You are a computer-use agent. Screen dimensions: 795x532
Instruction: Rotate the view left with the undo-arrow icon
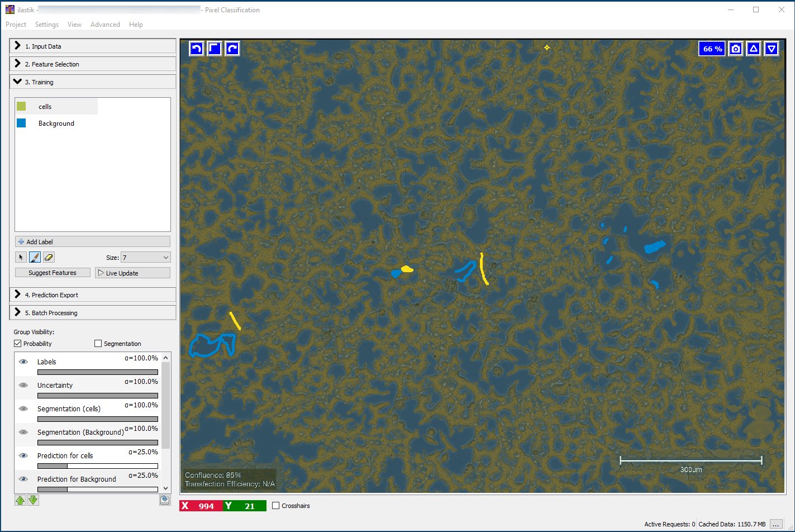pos(196,49)
